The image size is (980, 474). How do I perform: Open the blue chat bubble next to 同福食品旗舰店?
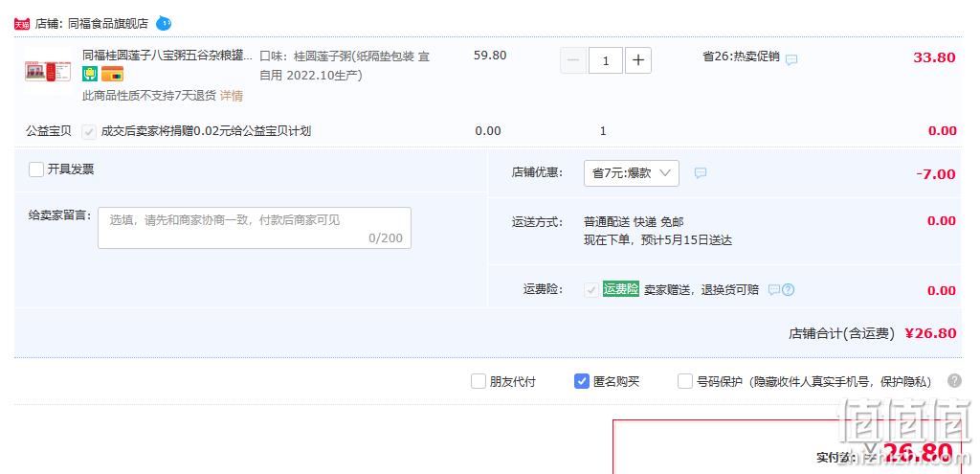[163, 24]
